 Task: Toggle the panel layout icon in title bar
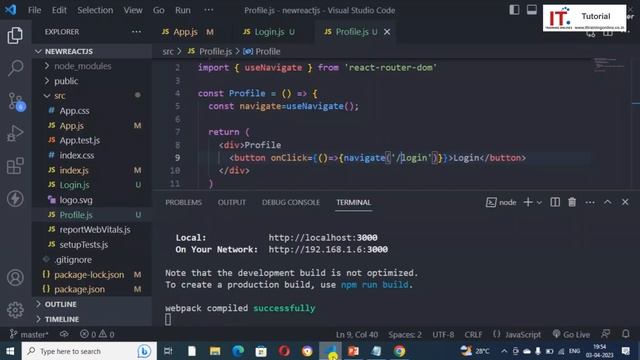point(531,10)
